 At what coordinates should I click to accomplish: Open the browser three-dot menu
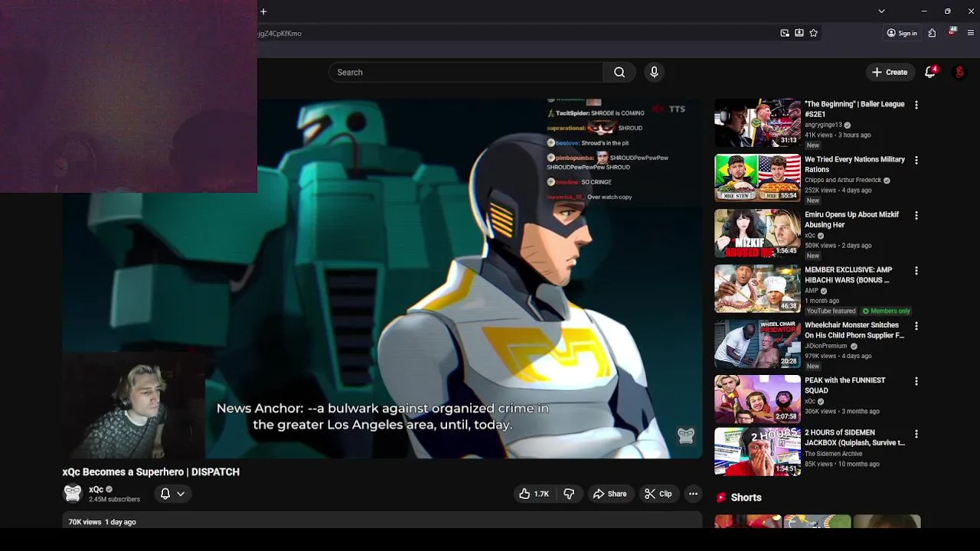(971, 33)
